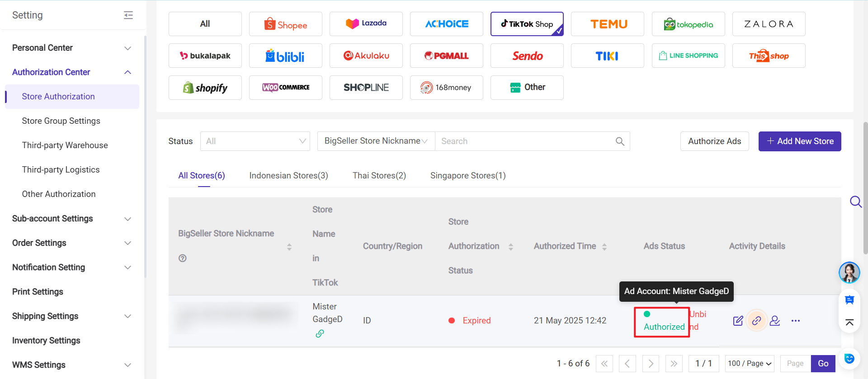Select the 168money platform tile
Image resolution: width=868 pixels, height=379 pixels.
coord(447,88)
